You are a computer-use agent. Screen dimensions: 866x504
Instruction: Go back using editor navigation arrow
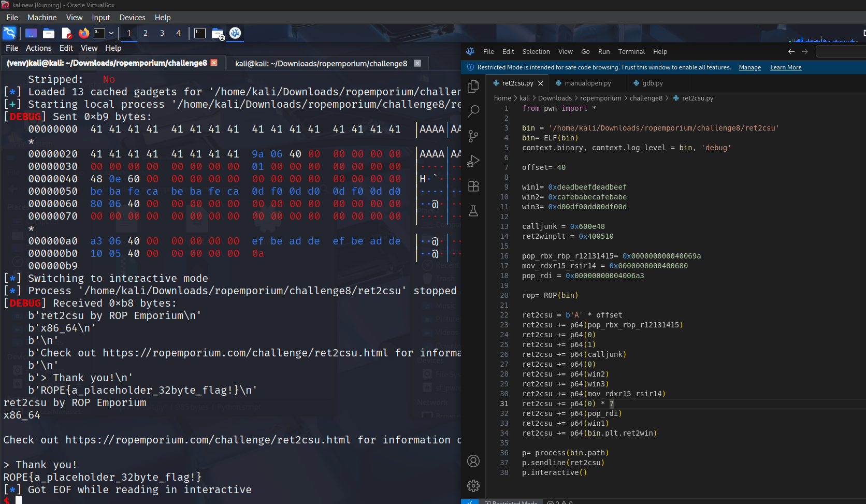pyautogui.click(x=791, y=51)
